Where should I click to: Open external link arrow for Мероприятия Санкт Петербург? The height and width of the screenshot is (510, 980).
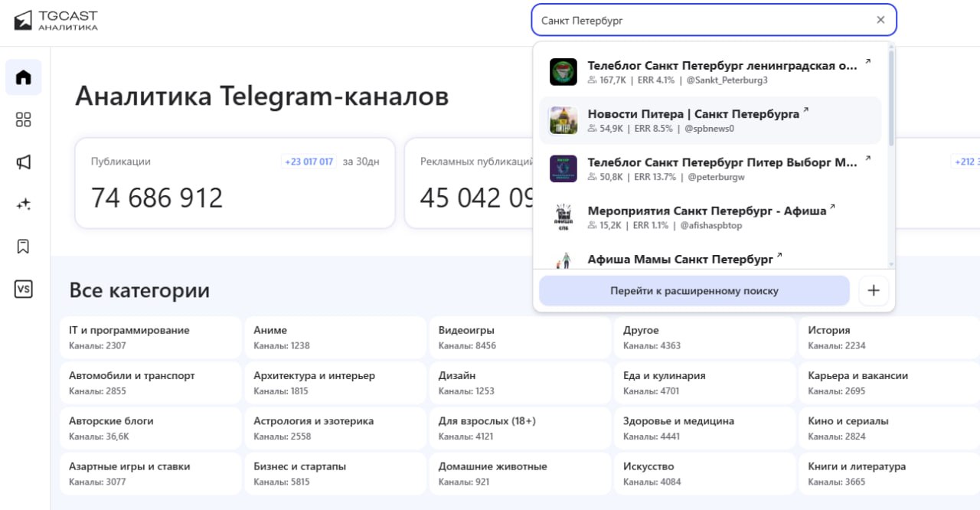[x=833, y=207]
